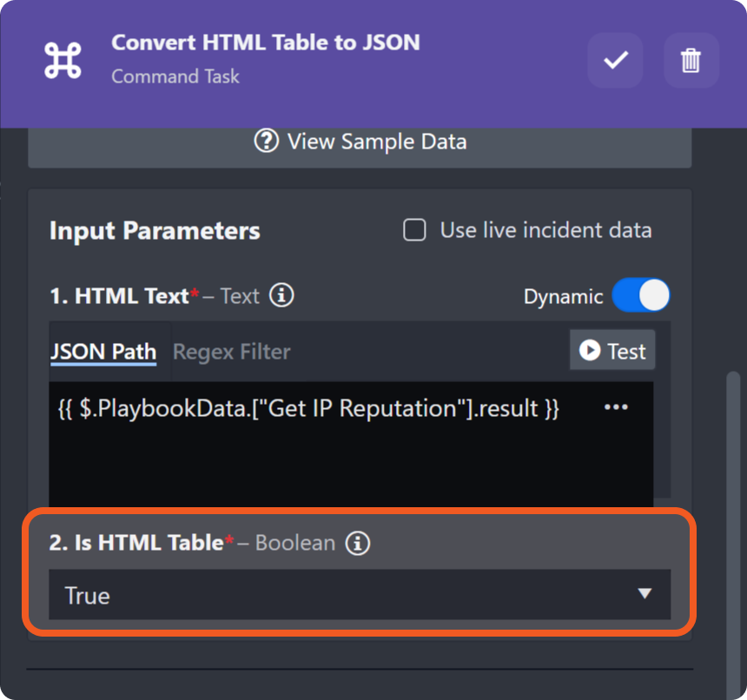Viewport: 747px width, 700px height.
Task: Enable the Use live incident data checkbox
Action: click(x=415, y=230)
